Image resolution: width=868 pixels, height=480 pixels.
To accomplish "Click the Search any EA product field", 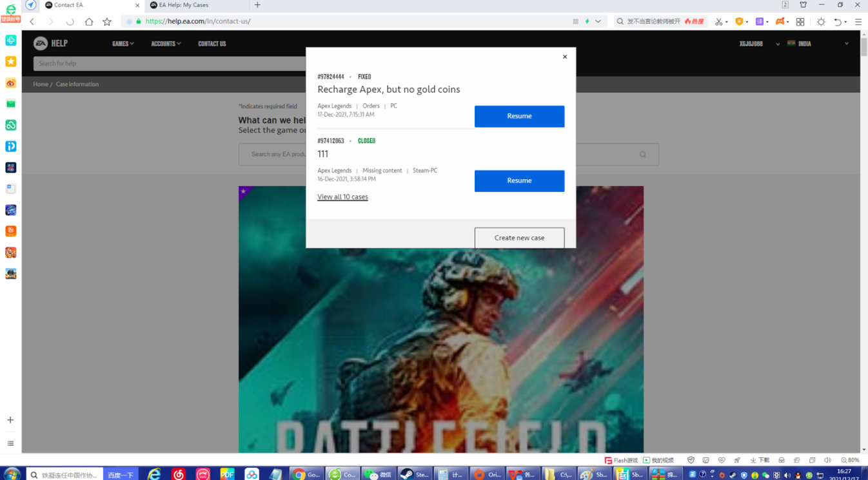I will pos(449,155).
